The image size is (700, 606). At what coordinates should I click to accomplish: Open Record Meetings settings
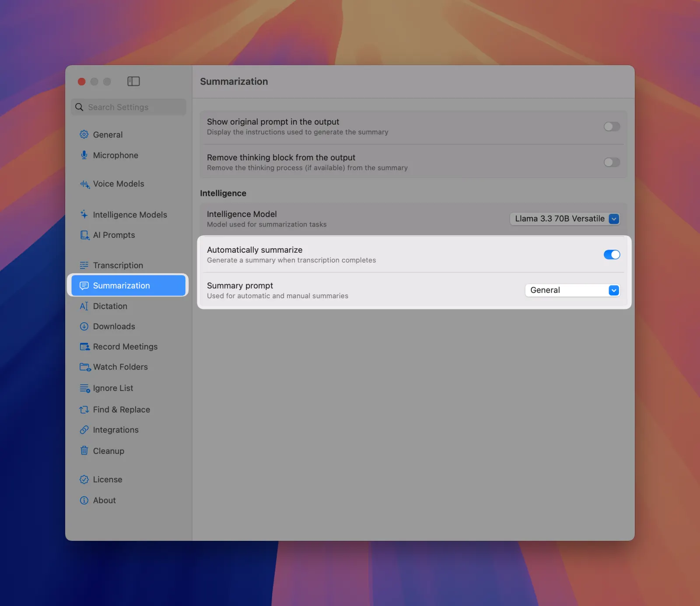pos(129,347)
